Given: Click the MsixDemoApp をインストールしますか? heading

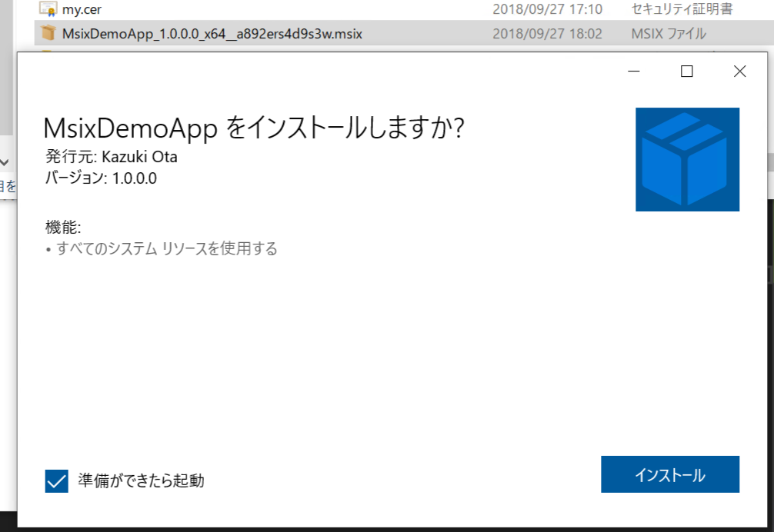Looking at the screenshot, I should 254,128.
